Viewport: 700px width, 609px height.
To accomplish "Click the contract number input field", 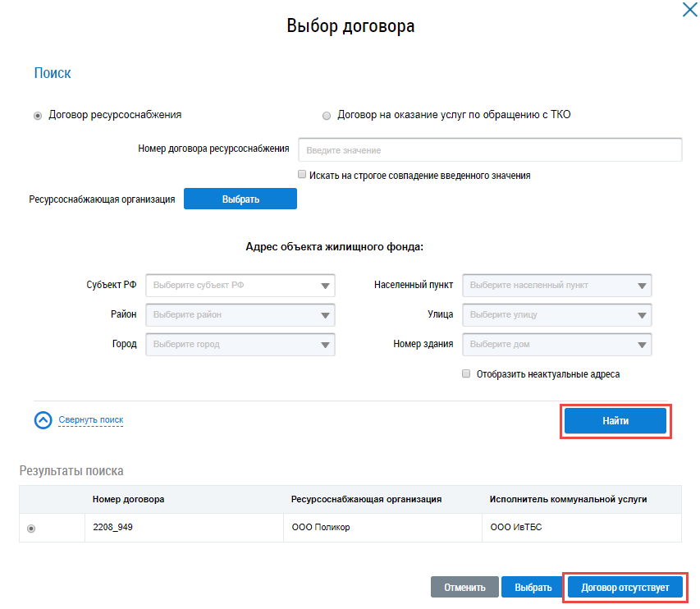I will [490, 150].
